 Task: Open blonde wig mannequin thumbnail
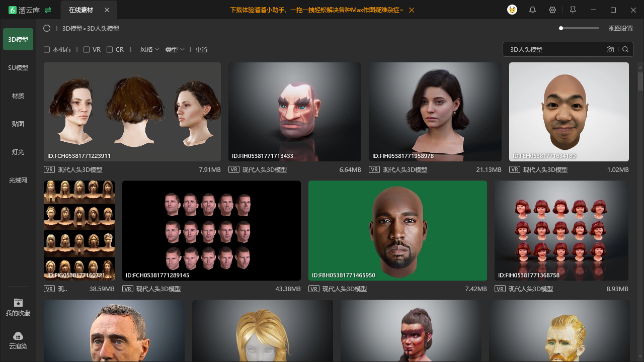coord(263,331)
